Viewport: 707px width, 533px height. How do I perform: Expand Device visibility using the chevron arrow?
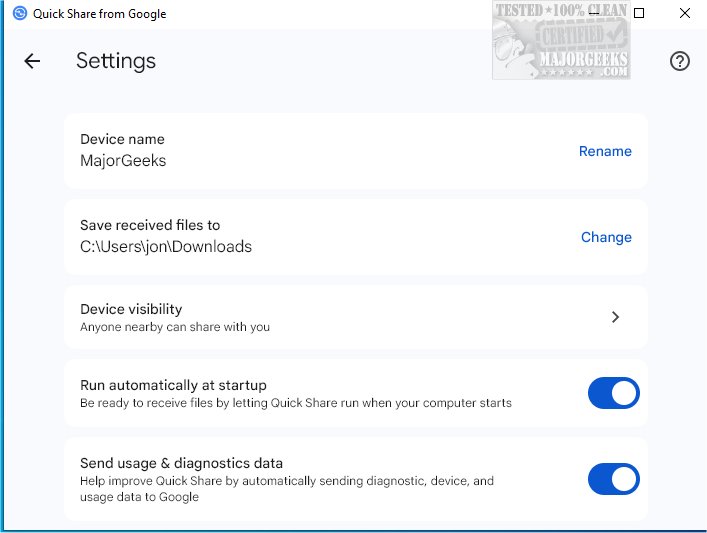click(x=615, y=317)
